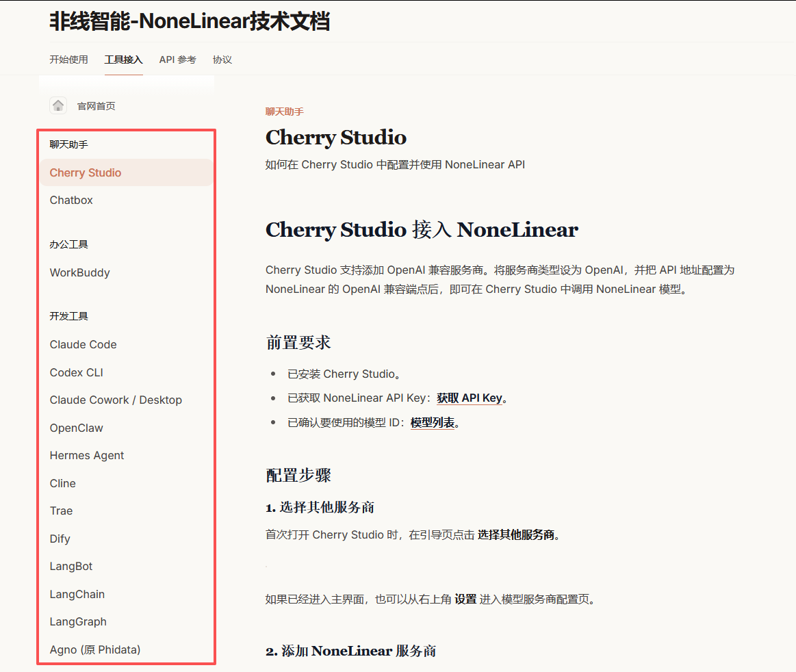This screenshot has height=672, width=796.
Task: Click the Cherry Studio 接入 NoneLinear heading
Action: click(x=422, y=230)
